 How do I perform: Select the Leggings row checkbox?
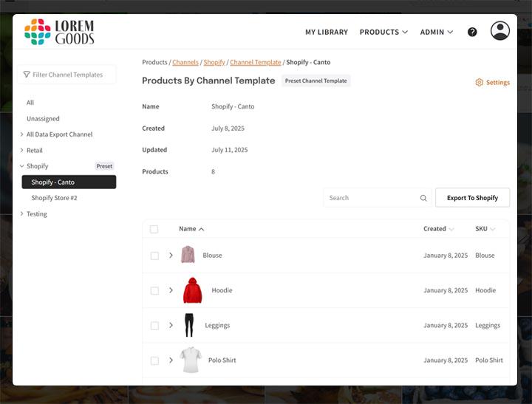coord(154,326)
